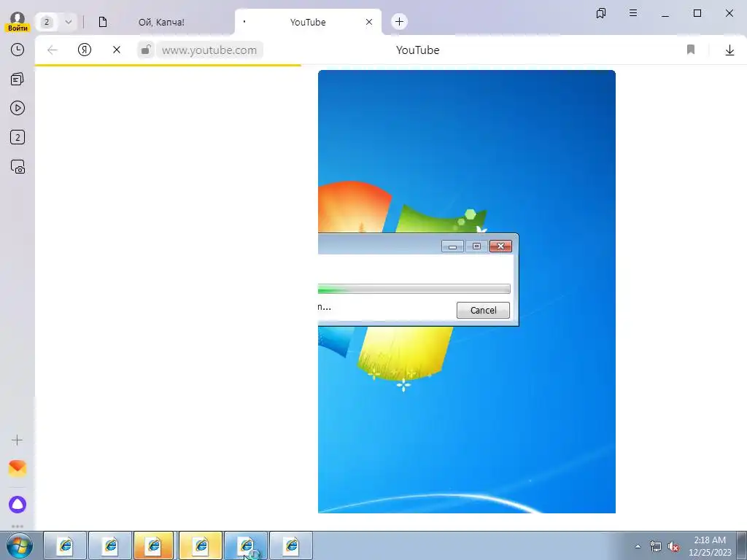This screenshot has height=560, width=747.
Task: Open the tab count group badge
Action: [x=47, y=22]
